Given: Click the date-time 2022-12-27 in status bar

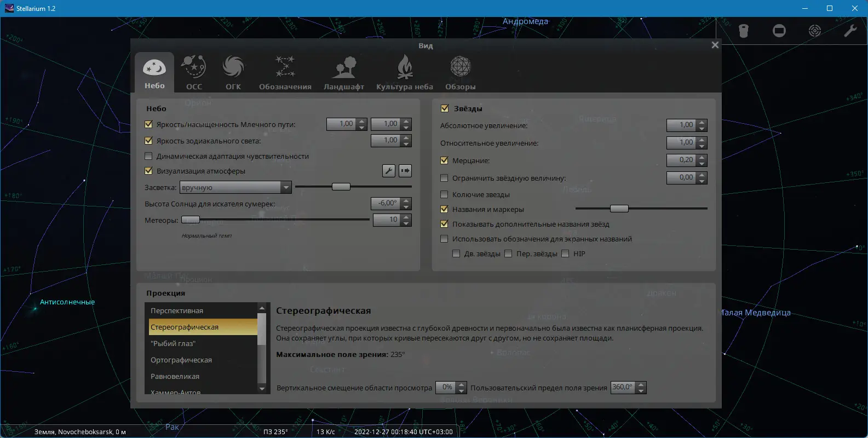Looking at the screenshot, I should (403, 431).
